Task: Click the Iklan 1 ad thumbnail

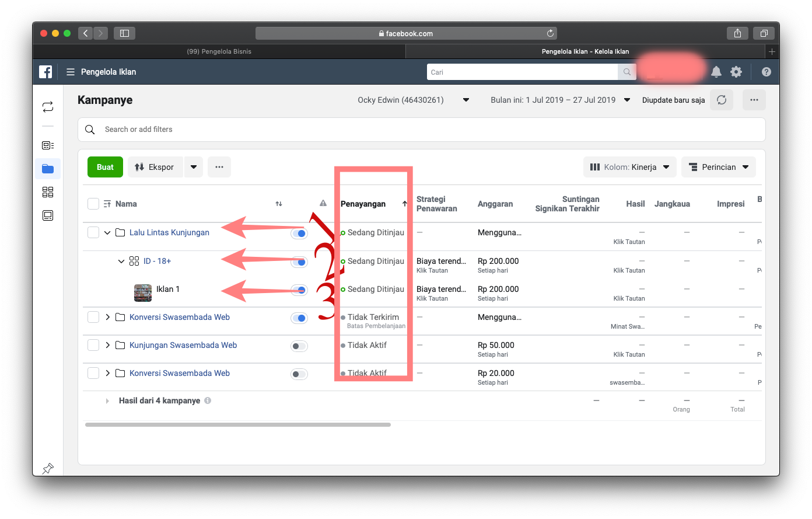Action: (143, 292)
